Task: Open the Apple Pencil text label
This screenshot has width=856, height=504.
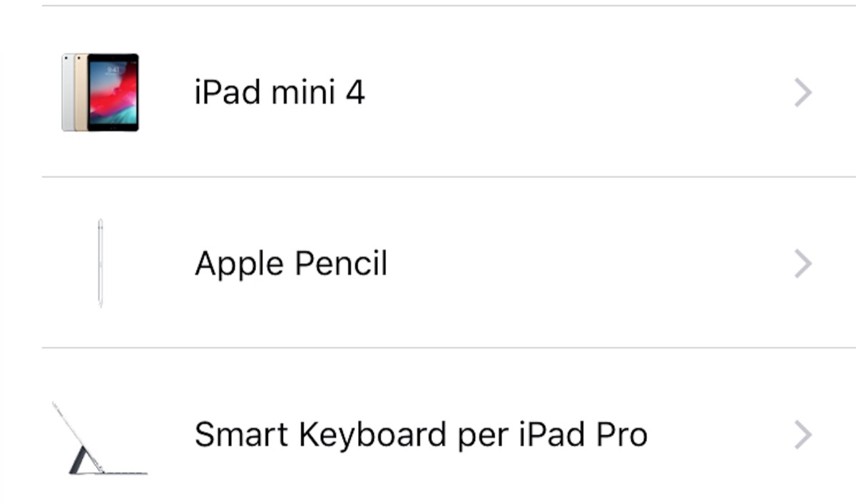Action: tap(291, 264)
